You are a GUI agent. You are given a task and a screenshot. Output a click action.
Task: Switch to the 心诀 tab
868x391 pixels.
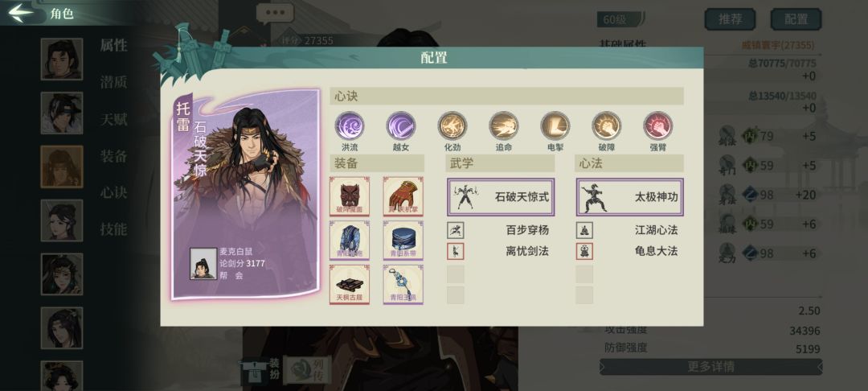113,193
